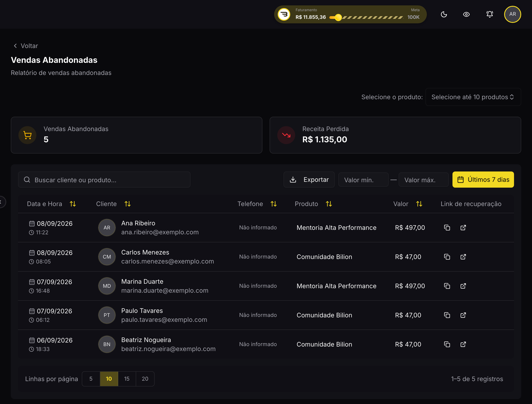The image size is (532, 404).
Task: Sort by Telefone column arrows
Action: click(273, 204)
